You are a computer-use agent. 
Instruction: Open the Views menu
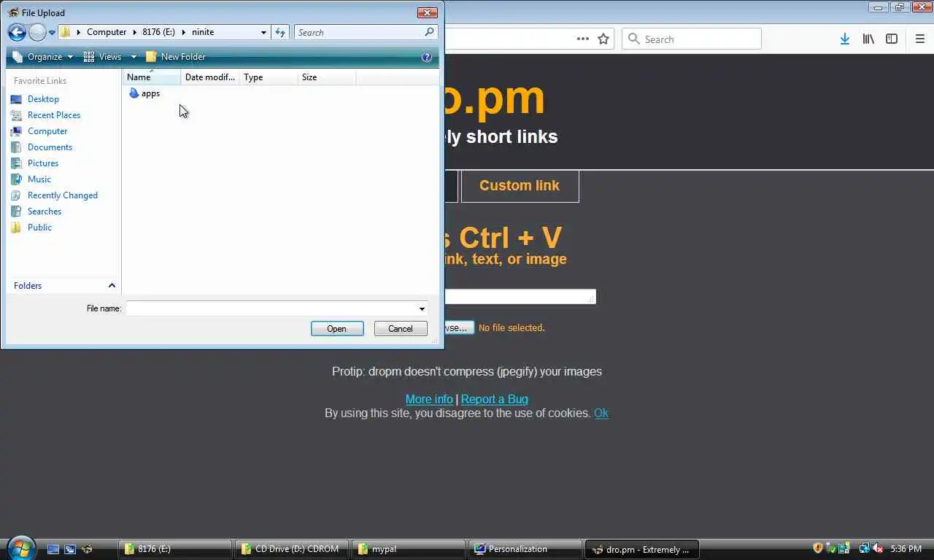pos(104,57)
